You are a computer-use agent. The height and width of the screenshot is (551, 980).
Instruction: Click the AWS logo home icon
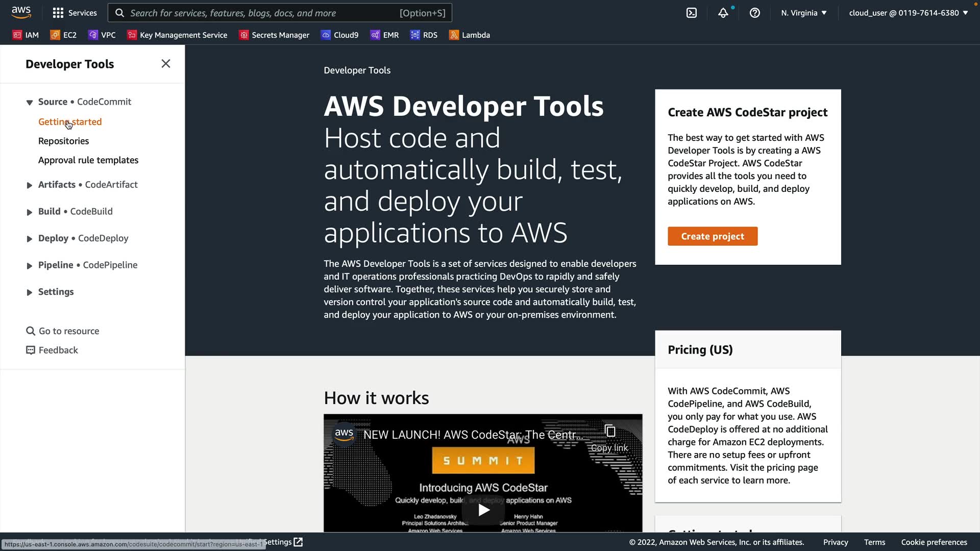21,12
